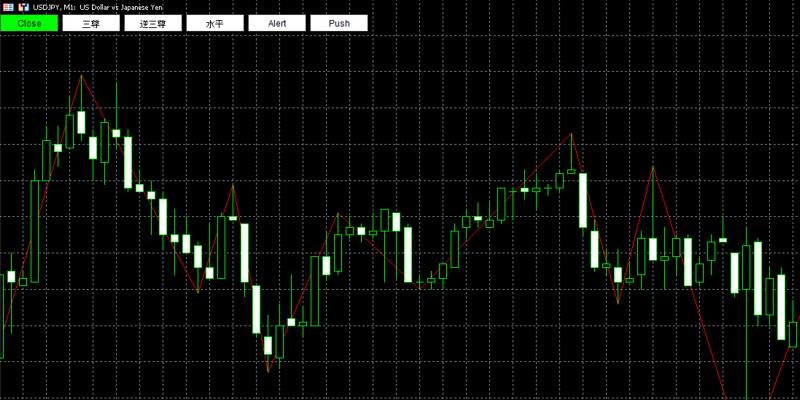Click the second zigzag peak from the left
800x400 pixels.
(x=233, y=186)
